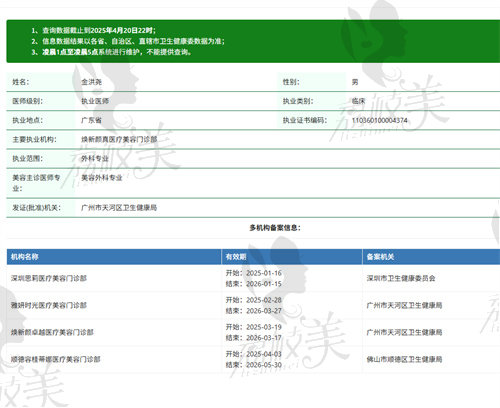Click the end date 2026-01-15
This screenshot has height=408, width=500.
click(x=264, y=284)
